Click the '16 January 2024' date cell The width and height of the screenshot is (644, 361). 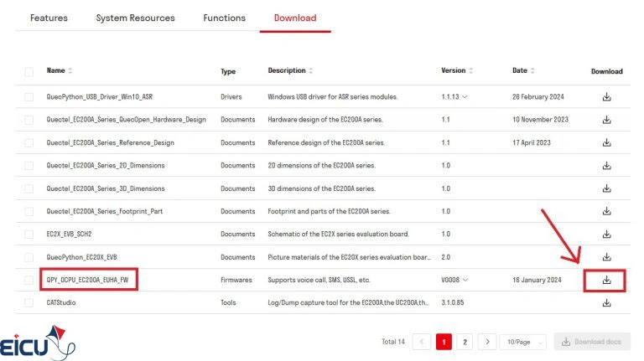tap(537, 280)
